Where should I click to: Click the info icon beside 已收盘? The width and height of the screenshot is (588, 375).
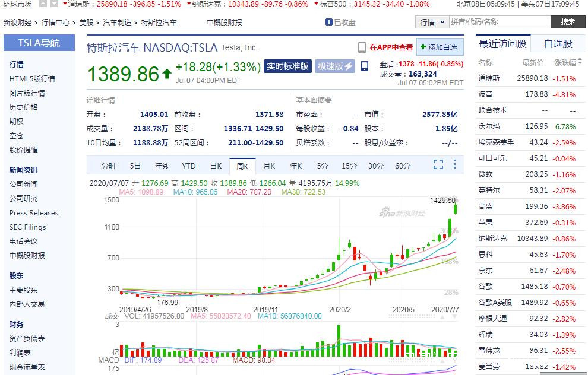pos(329,22)
